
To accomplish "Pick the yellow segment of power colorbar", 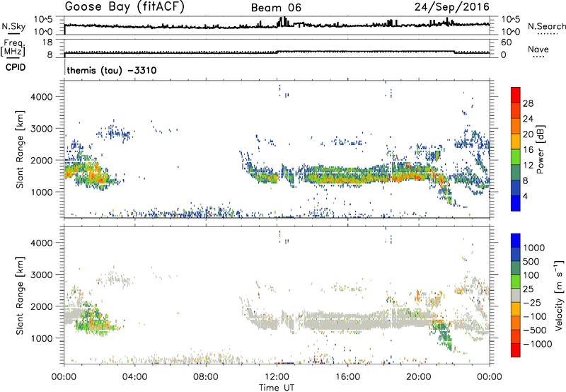I will click(516, 142).
